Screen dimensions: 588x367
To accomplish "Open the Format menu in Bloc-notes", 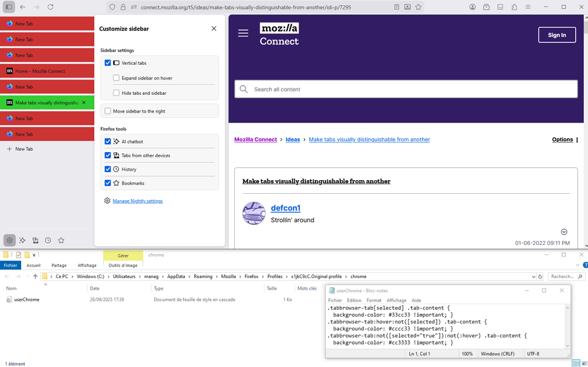I will 374,300.
